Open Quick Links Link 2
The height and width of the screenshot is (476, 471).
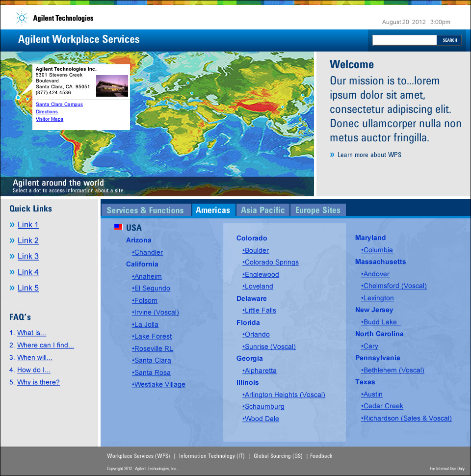tap(28, 240)
